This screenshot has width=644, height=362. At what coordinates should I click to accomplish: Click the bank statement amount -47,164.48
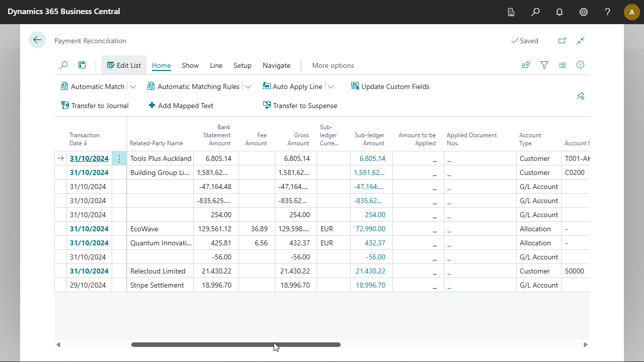pyautogui.click(x=216, y=187)
